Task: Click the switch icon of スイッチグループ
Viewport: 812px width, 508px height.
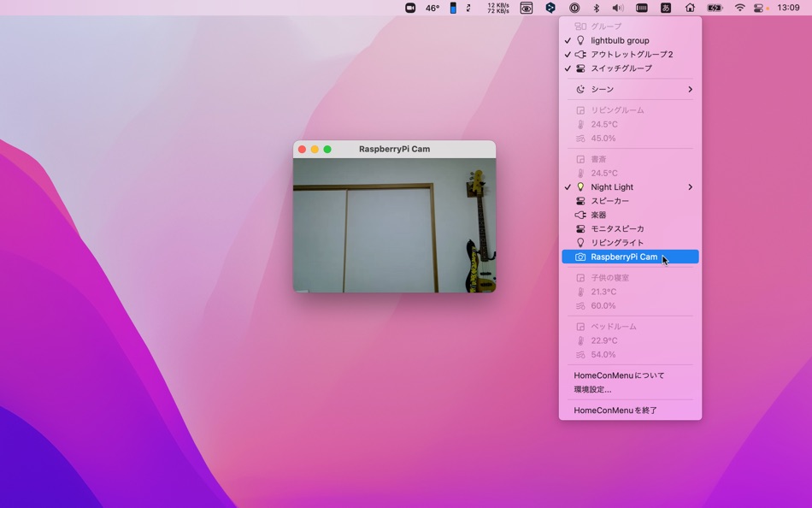Action: pyautogui.click(x=580, y=68)
